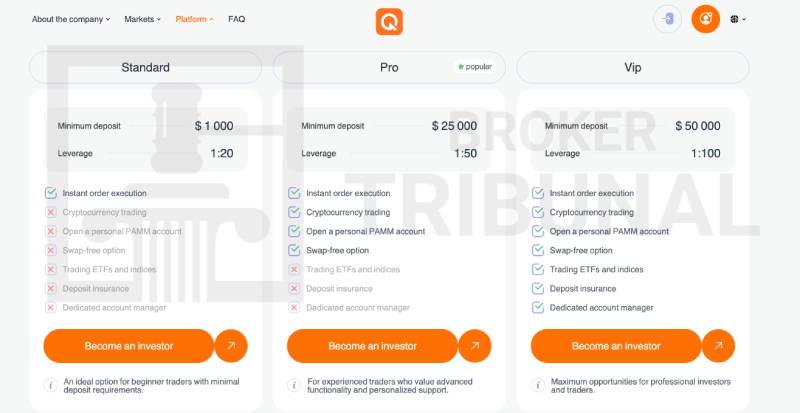This screenshot has height=413, width=800.
Task: Click arrow icon beside Vip investor button
Action: [718, 346]
